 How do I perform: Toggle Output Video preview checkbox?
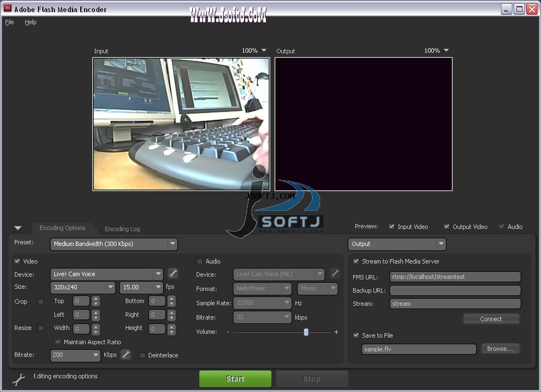pyautogui.click(x=447, y=227)
